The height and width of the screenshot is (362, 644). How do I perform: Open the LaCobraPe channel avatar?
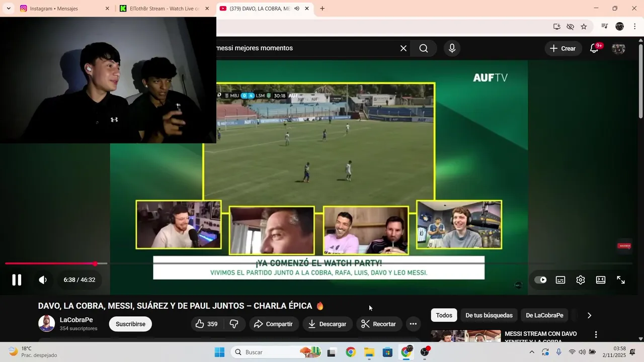(x=47, y=323)
